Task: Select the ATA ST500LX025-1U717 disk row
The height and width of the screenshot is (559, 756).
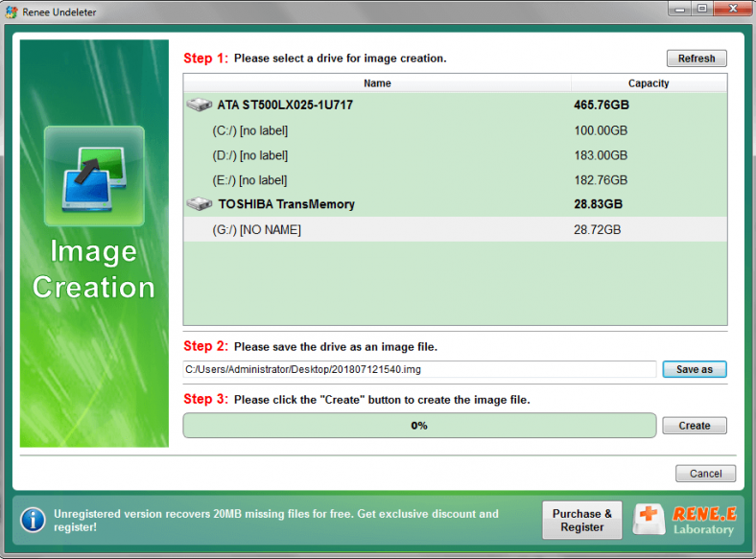Action: (285, 105)
